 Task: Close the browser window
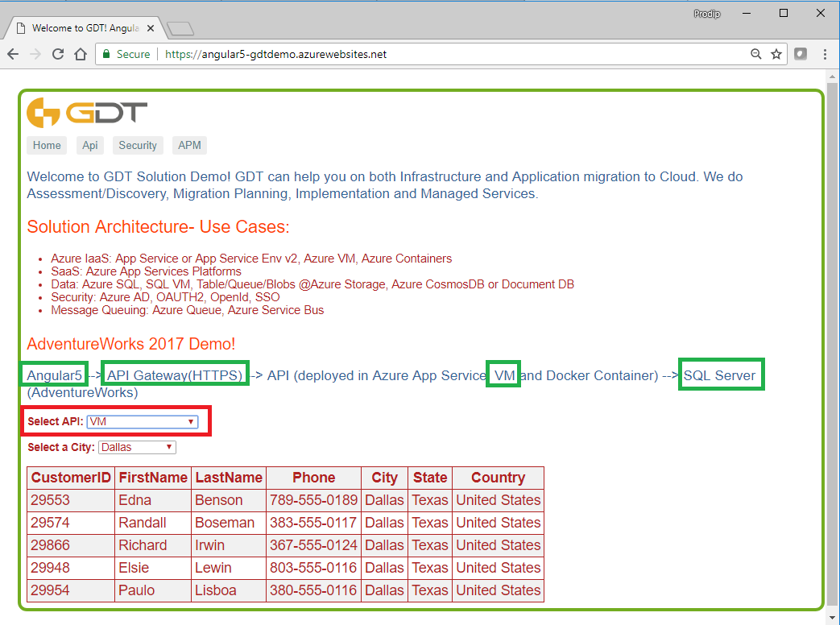click(x=820, y=14)
